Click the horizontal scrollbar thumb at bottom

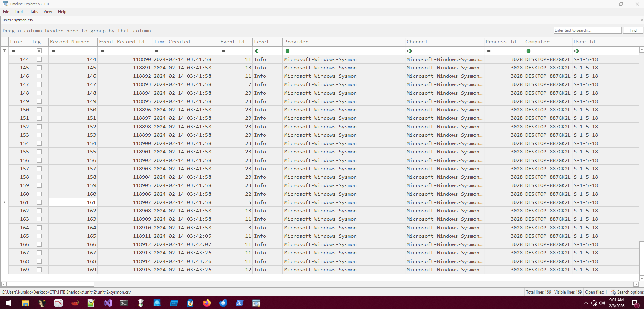pos(50,284)
